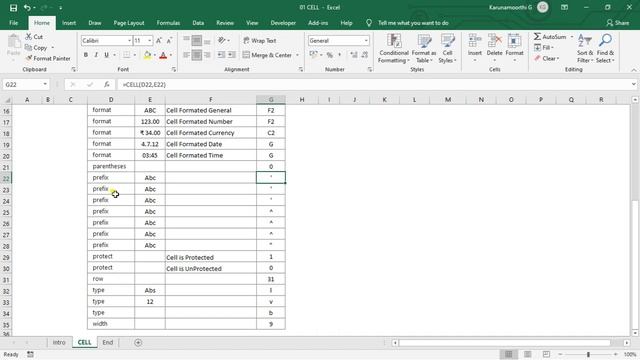Open Find & Select magnifier
The image size is (640, 360).
[x=605, y=49]
